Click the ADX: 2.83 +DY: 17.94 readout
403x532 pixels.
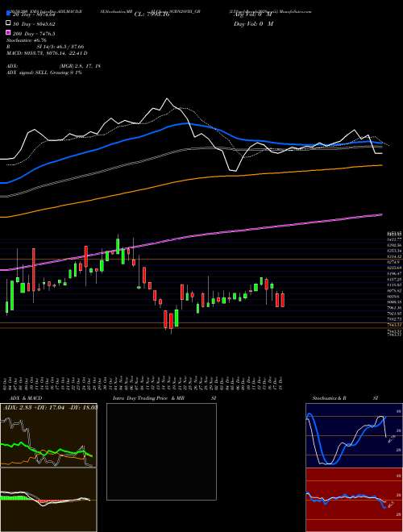[x=49, y=406]
